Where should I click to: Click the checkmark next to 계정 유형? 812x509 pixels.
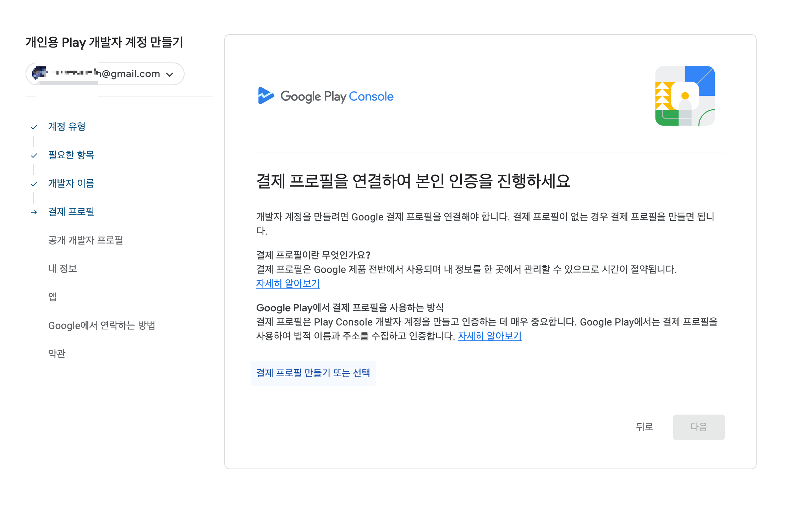coord(34,127)
